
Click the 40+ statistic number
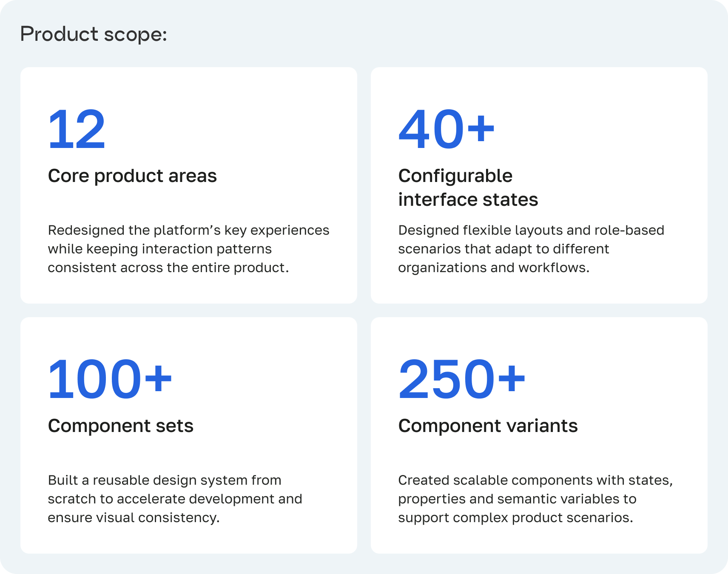[446, 129]
